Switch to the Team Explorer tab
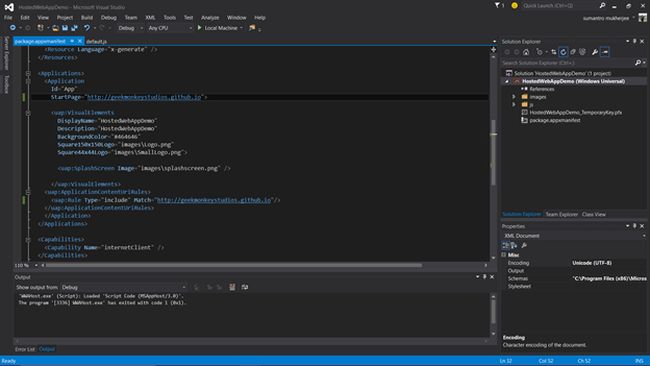The width and height of the screenshot is (650, 366). click(x=561, y=214)
